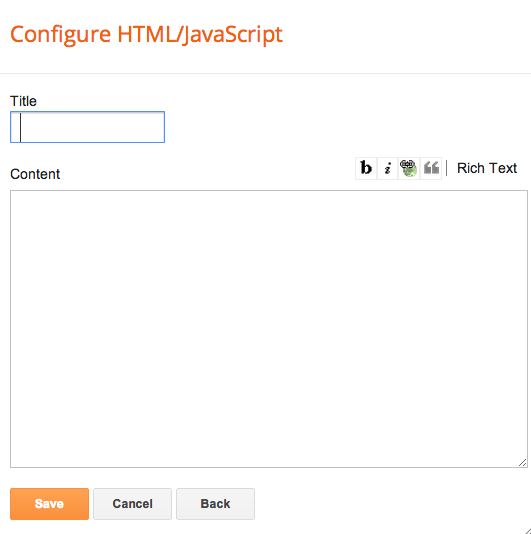The width and height of the screenshot is (531, 534).
Task: Click the insert link icon
Action: 409,168
